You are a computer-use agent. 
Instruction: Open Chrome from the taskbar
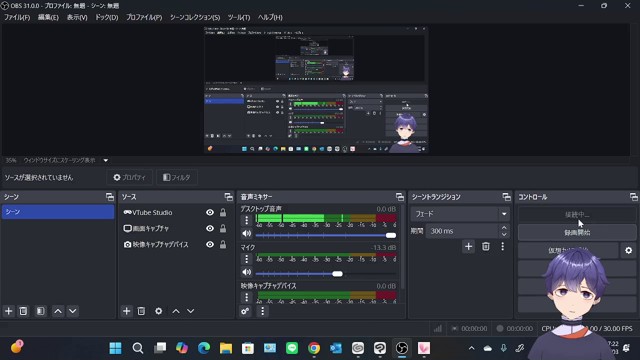(x=314, y=348)
